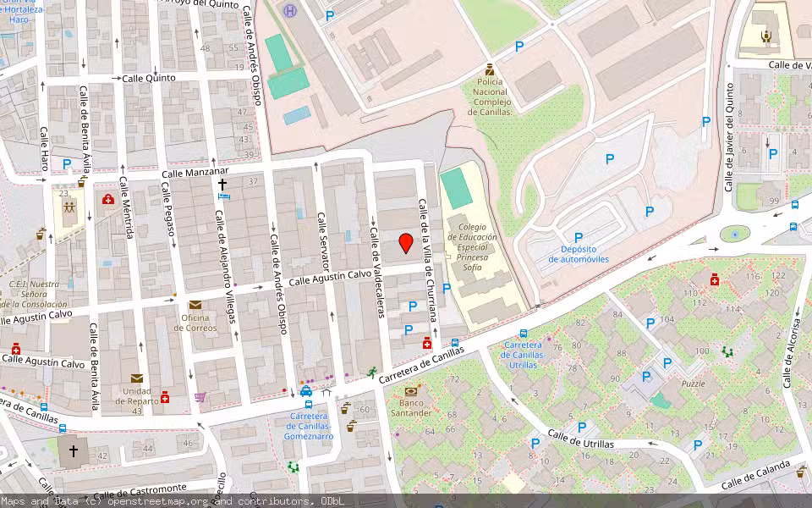Screen dimensions: 812x508
Task: Select the church cross icon on Calle Manzanar
Action: 222,184
